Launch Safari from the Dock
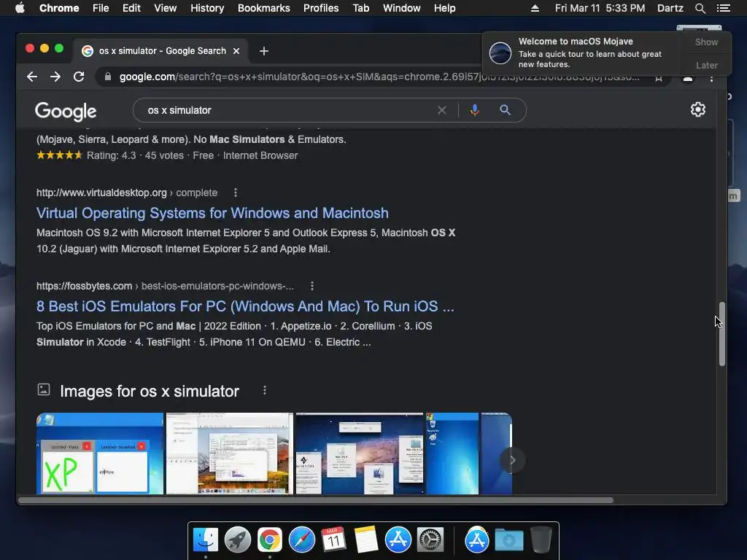 coord(301,540)
